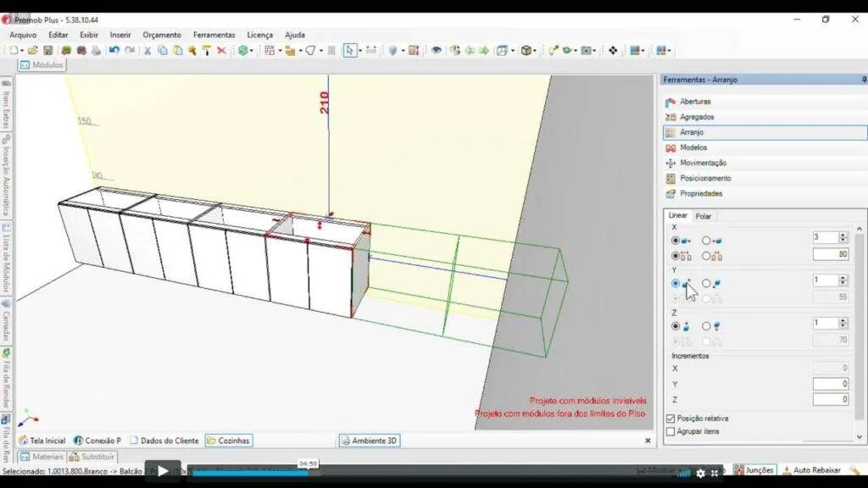Screen dimensions: 868x488
Task: Select second X direction radio option
Action: coord(706,241)
